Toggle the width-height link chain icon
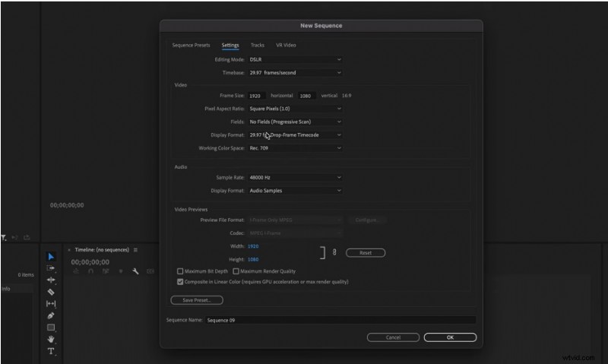Viewport: 608px width, 364px height. pyautogui.click(x=334, y=253)
